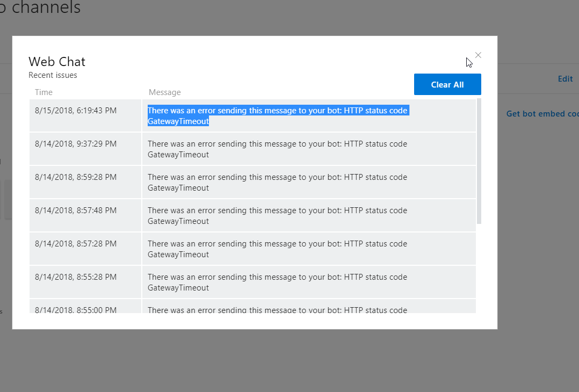Click the Time column header
Screen dimensions: 579x392
pyautogui.click(x=44, y=92)
